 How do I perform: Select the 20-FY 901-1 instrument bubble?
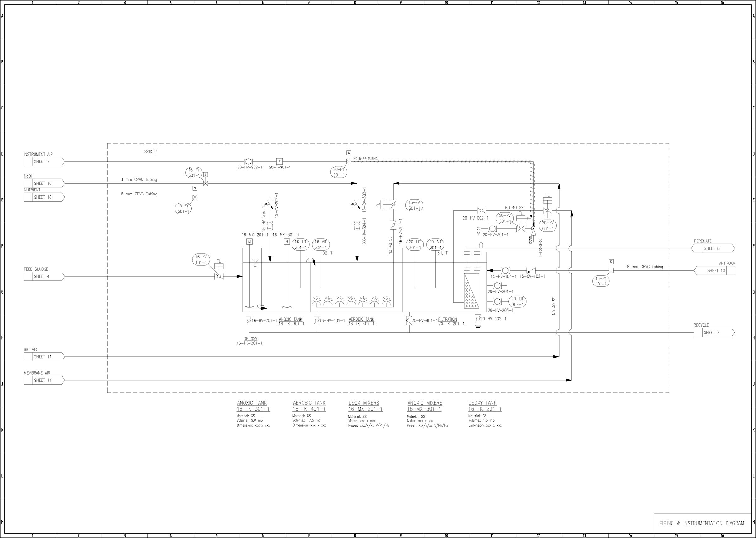click(x=339, y=172)
